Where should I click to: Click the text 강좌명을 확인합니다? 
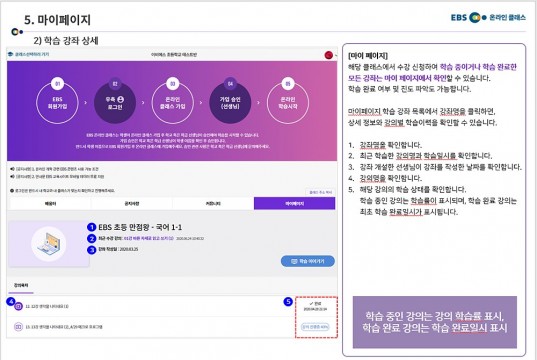[390, 145]
